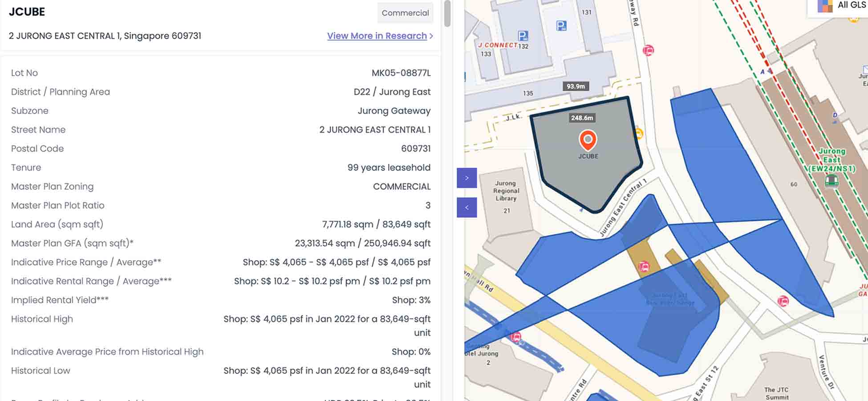This screenshot has width=868, height=401.
Task: Click the 2 JURONG EAST CENTRAL 1 address header
Action: tap(105, 36)
